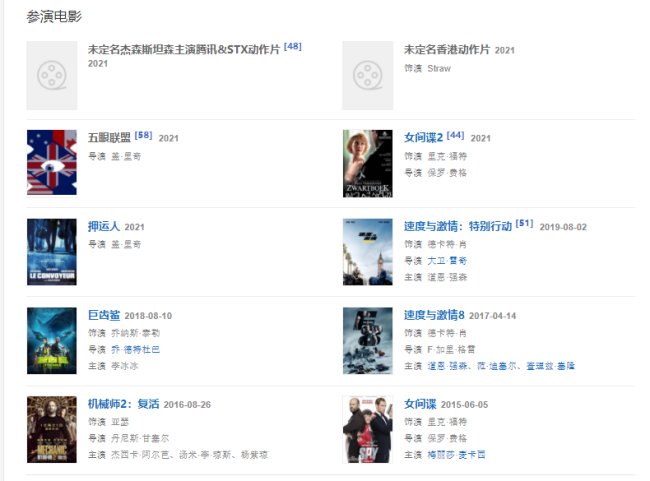Click citation [44] next to 女间谍2
Screen dimensions: 650x481
click(x=455, y=135)
